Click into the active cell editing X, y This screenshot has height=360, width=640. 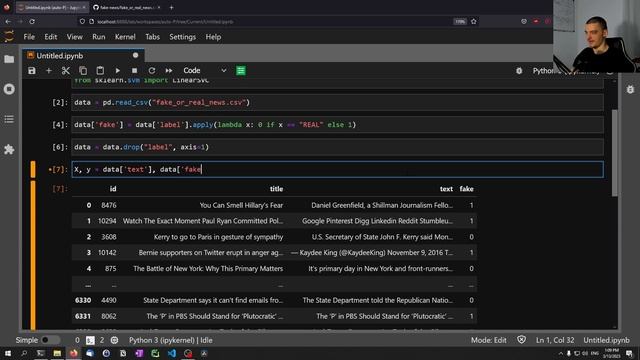338,169
